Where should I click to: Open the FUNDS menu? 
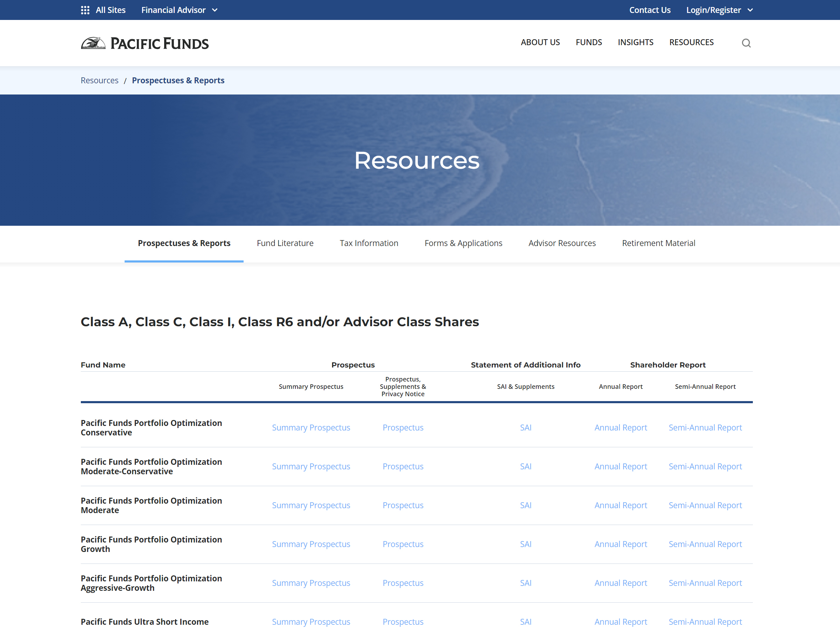(589, 42)
